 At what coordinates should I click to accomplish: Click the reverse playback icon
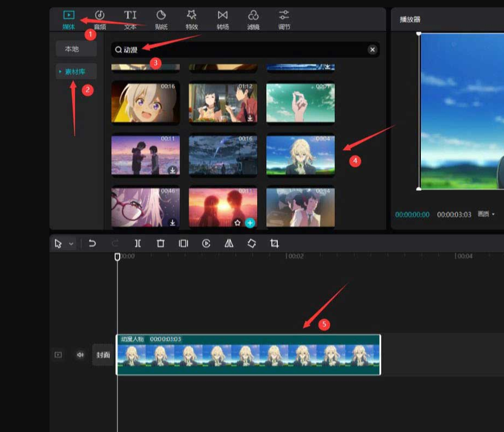point(206,243)
